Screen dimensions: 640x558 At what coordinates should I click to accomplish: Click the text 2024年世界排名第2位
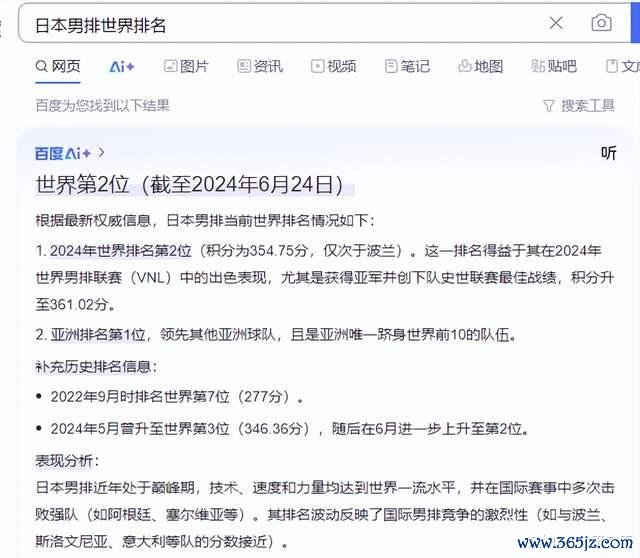(121, 251)
